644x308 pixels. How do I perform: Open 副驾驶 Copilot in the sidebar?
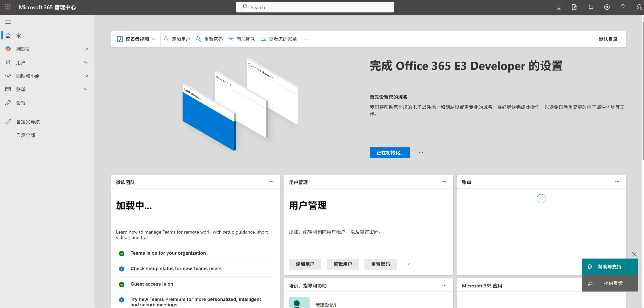point(24,49)
